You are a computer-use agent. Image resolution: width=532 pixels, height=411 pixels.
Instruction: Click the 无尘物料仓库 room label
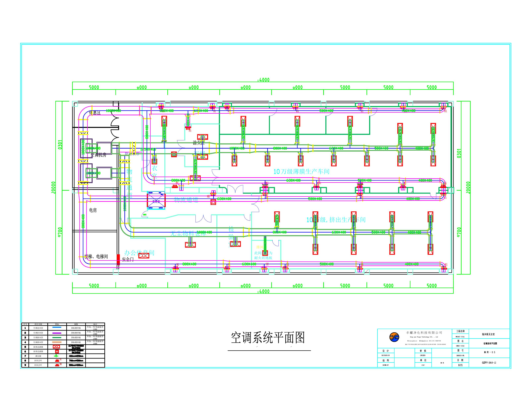coord(188,233)
